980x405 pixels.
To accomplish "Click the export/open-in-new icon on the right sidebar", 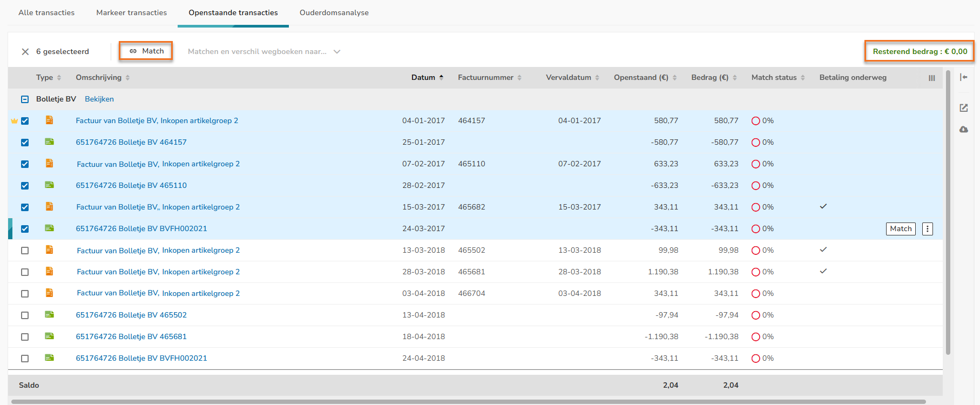I will tap(964, 108).
